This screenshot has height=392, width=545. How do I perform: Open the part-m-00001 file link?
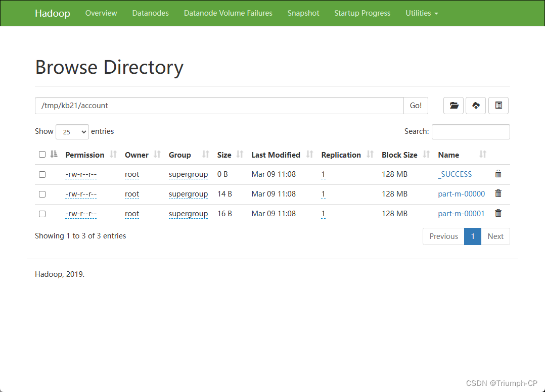click(x=461, y=214)
